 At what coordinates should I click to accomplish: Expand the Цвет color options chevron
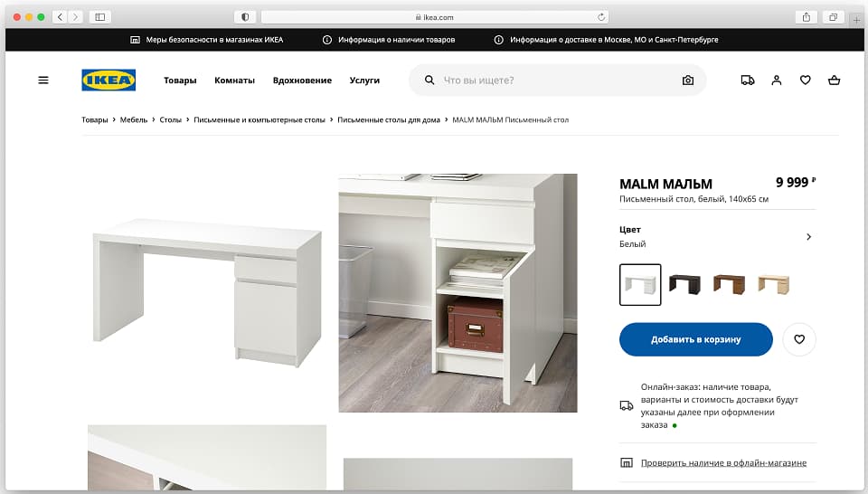(x=808, y=237)
